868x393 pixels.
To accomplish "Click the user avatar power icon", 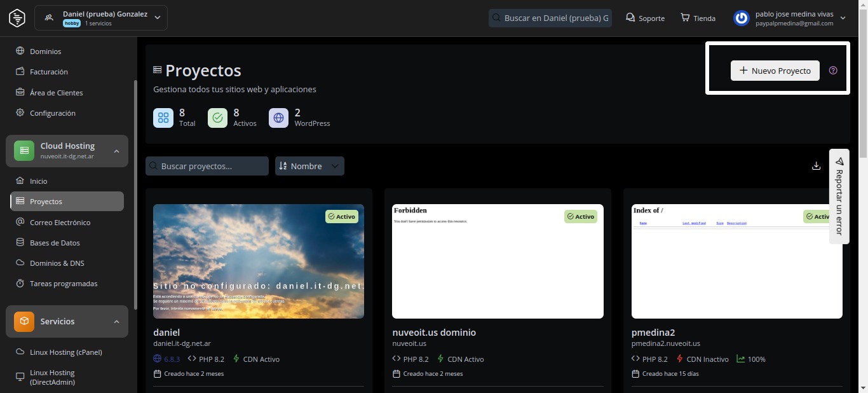I will click(x=741, y=18).
